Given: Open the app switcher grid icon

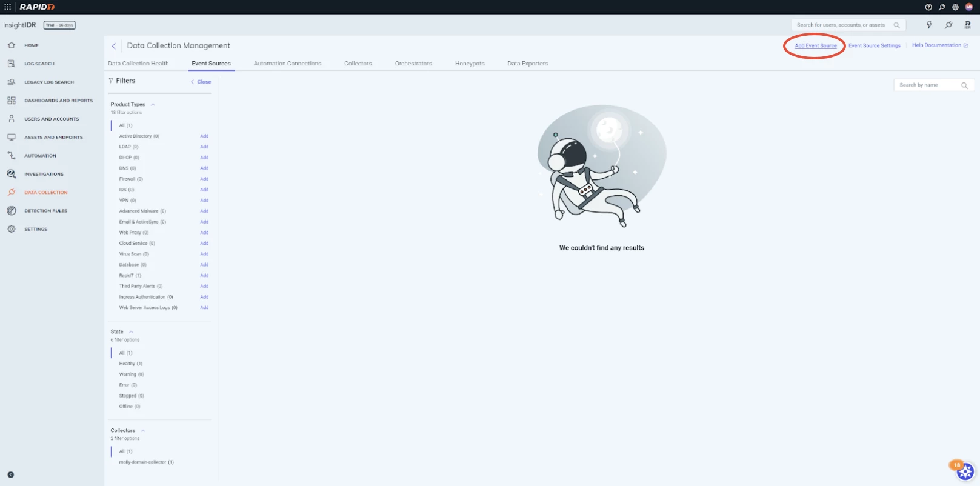Looking at the screenshot, I should pos(8,7).
